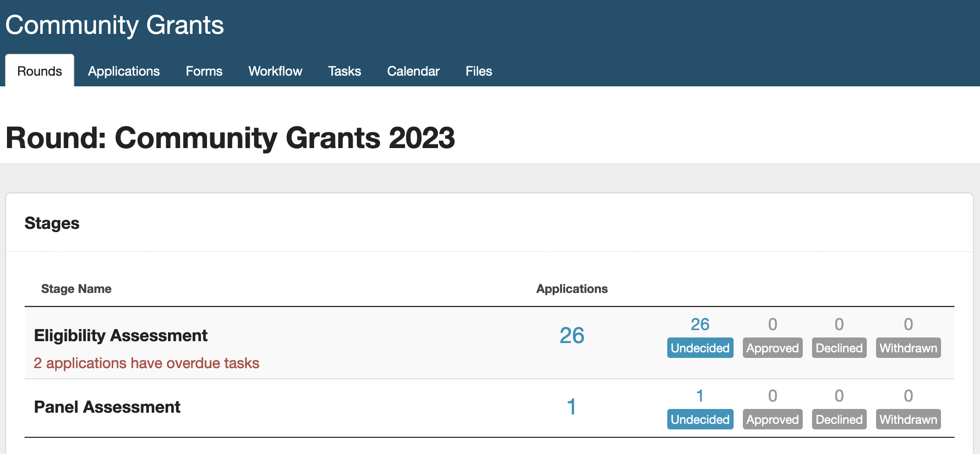The width and height of the screenshot is (980, 454).
Task: Click Withdrawn badge in Eligibility Assessment row
Action: (908, 348)
